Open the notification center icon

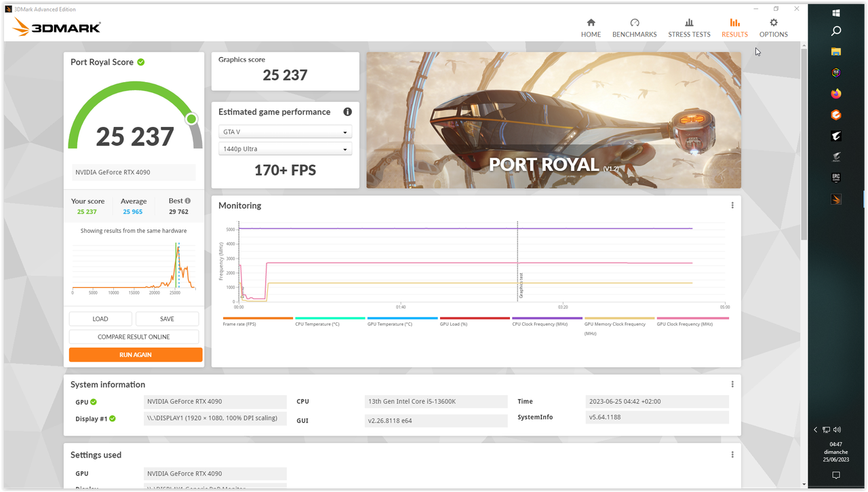[x=836, y=476]
